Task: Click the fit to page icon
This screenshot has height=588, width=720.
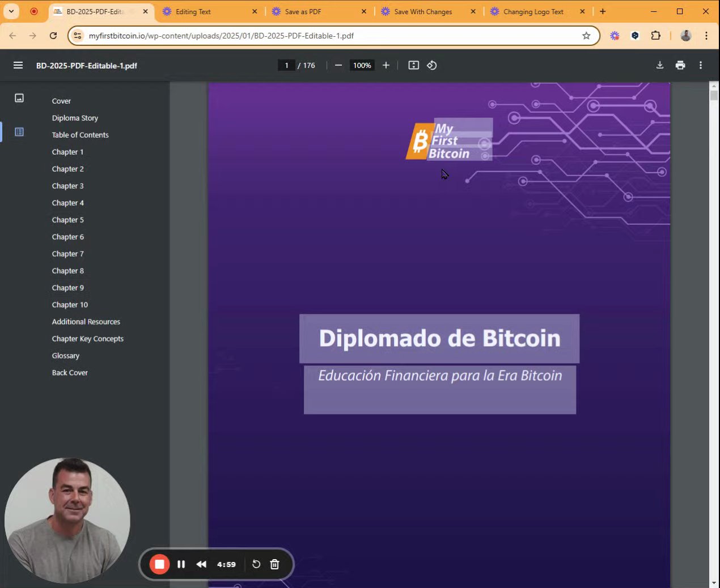Action: tap(414, 65)
